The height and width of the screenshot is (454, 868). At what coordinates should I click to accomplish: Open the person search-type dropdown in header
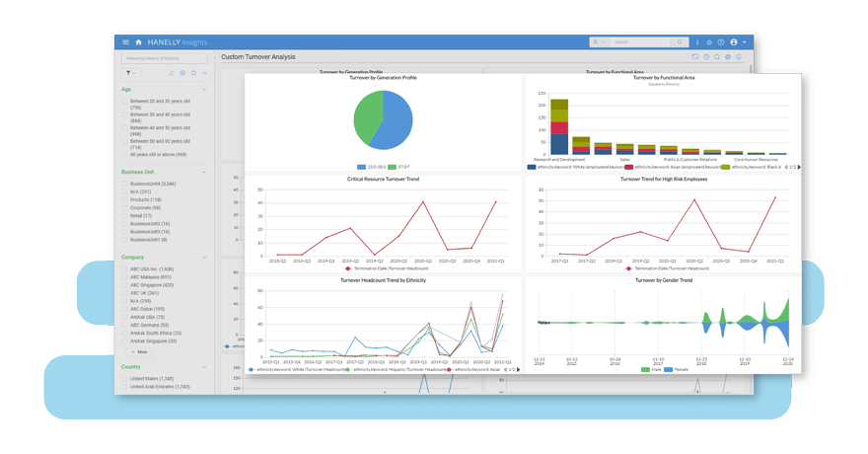600,42
